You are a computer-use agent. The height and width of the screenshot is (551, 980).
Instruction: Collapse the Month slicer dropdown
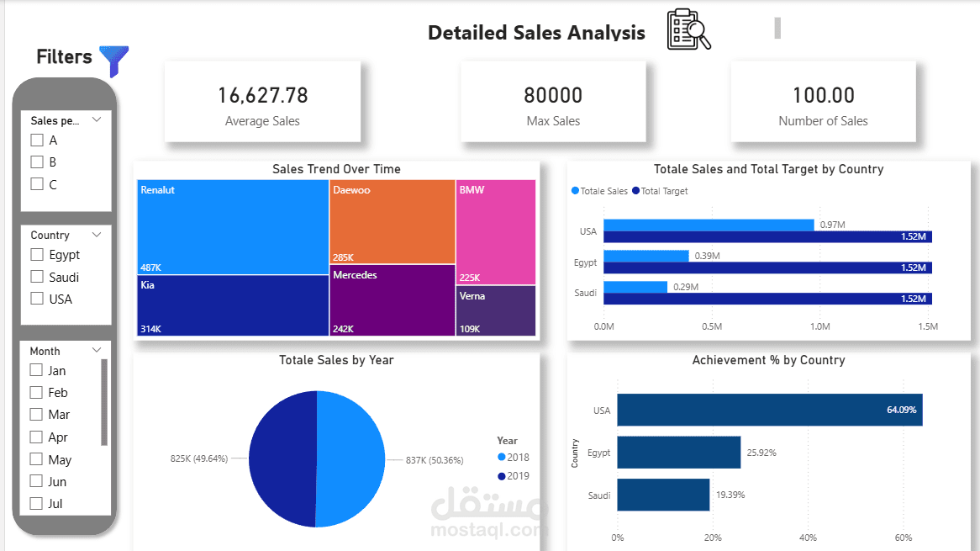96,351
